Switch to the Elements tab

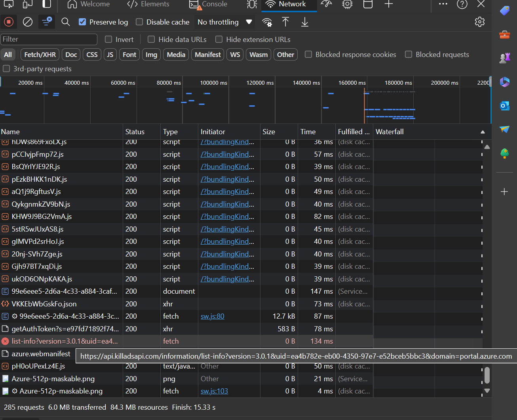(148, 4)
